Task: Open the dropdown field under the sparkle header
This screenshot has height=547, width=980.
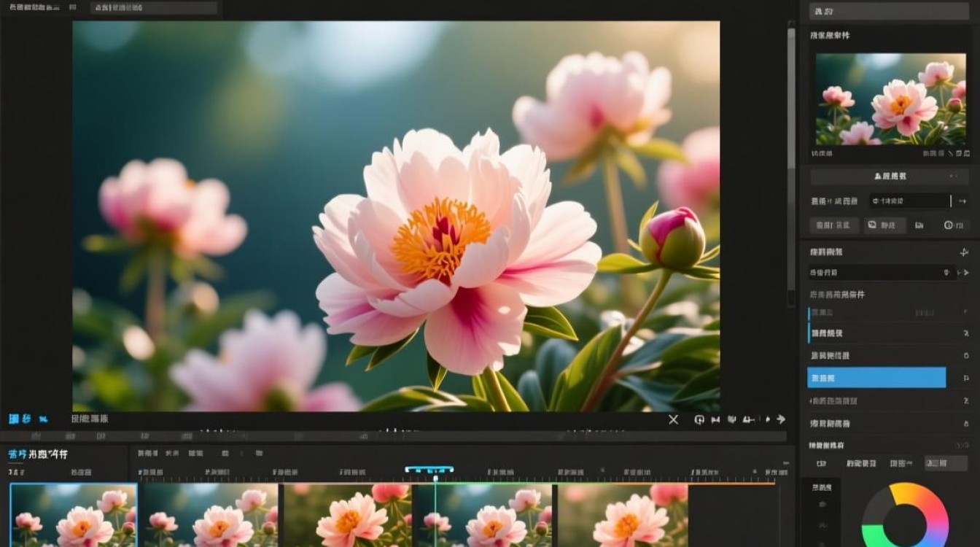Action: [882, 273]
